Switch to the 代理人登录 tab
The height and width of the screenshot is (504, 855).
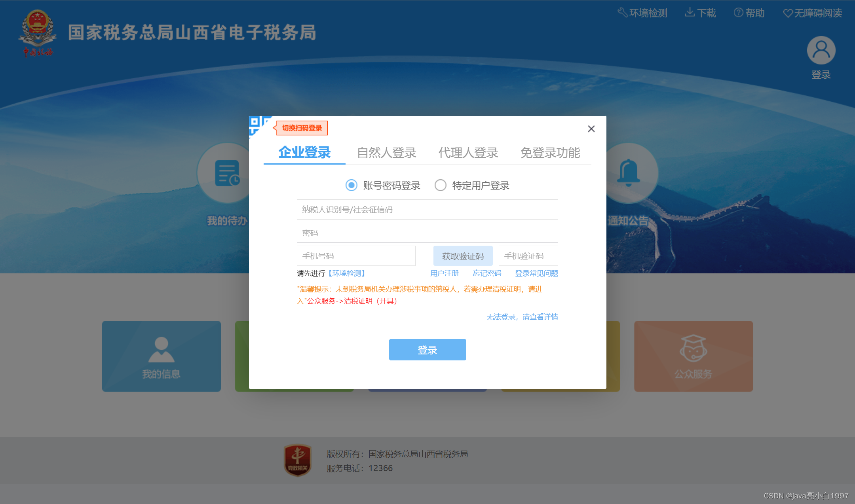(468, 153)
